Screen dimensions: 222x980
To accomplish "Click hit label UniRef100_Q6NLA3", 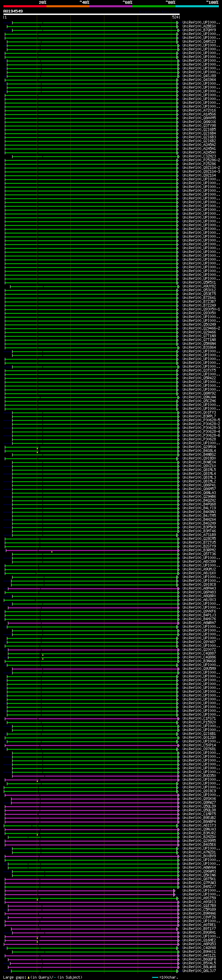I will click(199, 493).
